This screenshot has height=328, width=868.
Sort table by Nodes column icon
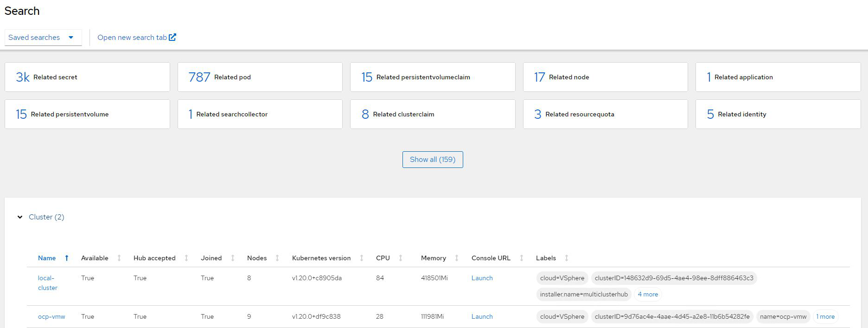point(277,258)
